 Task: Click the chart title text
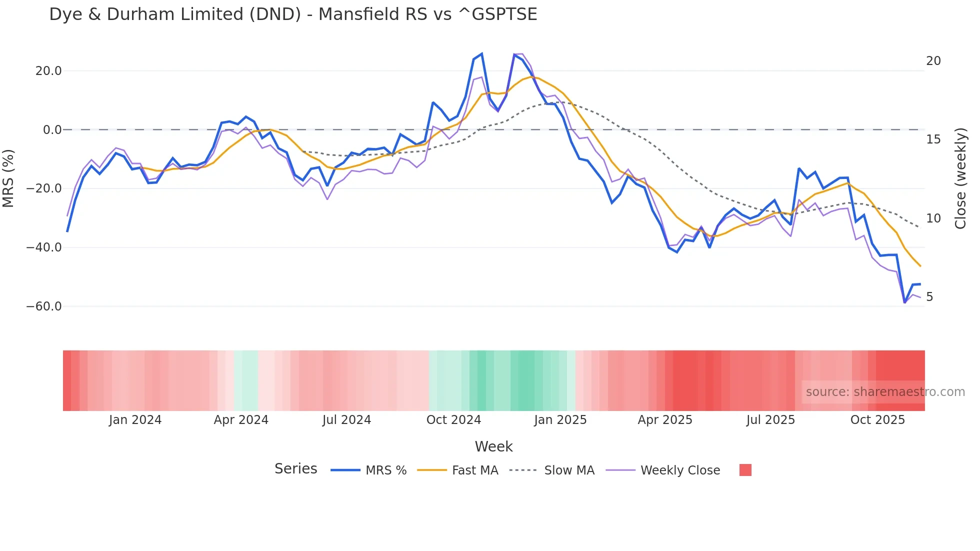tap(293, 14)
